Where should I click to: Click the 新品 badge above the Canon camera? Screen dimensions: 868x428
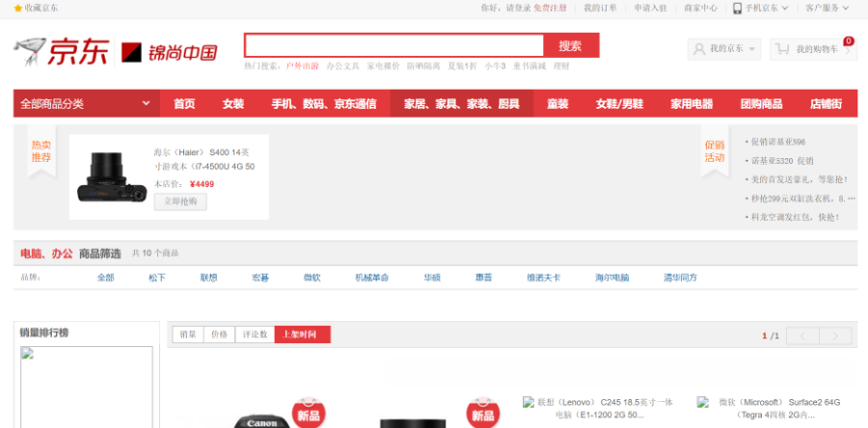(x=309, y=414)
